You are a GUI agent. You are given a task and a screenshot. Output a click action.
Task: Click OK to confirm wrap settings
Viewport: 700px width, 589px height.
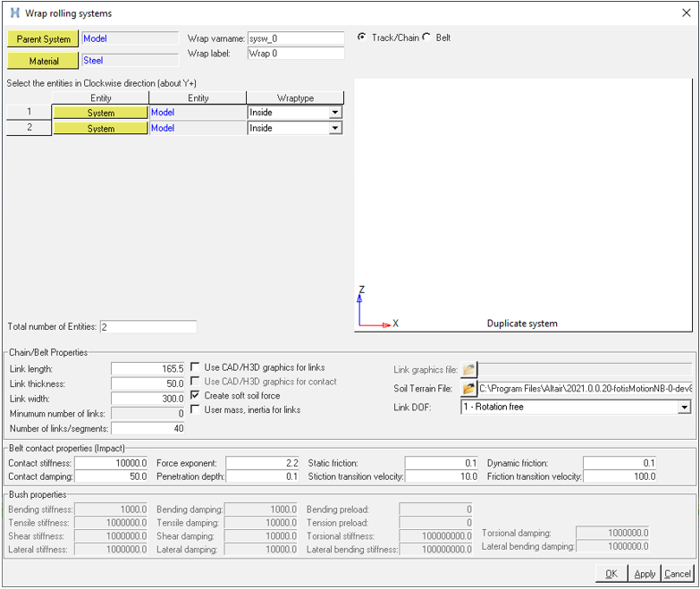(611, 574)
